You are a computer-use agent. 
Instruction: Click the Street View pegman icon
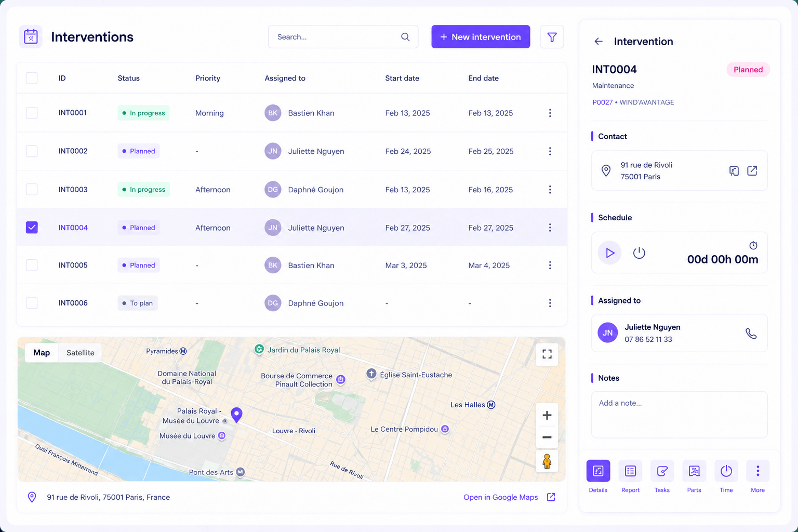(547, 461)
